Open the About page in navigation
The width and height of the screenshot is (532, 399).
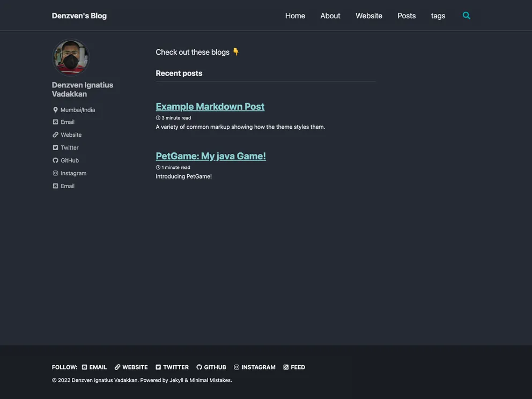click(330, 16)
